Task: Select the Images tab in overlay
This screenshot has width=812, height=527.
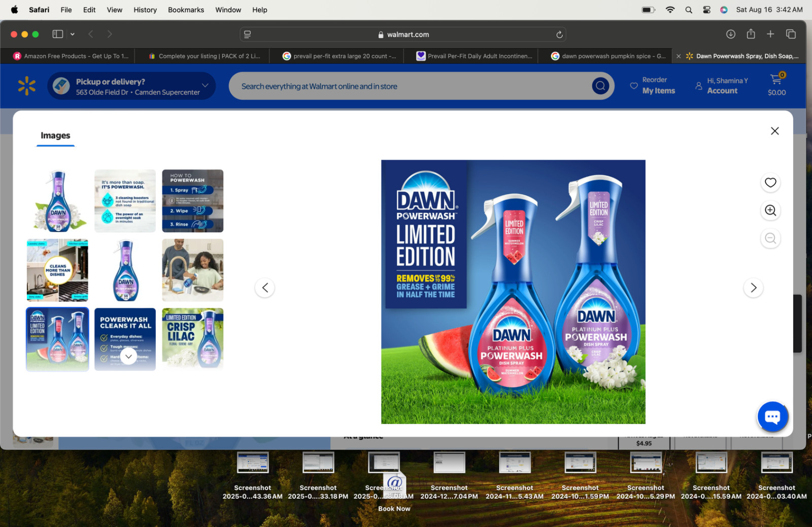Action: tap(55, 136)
